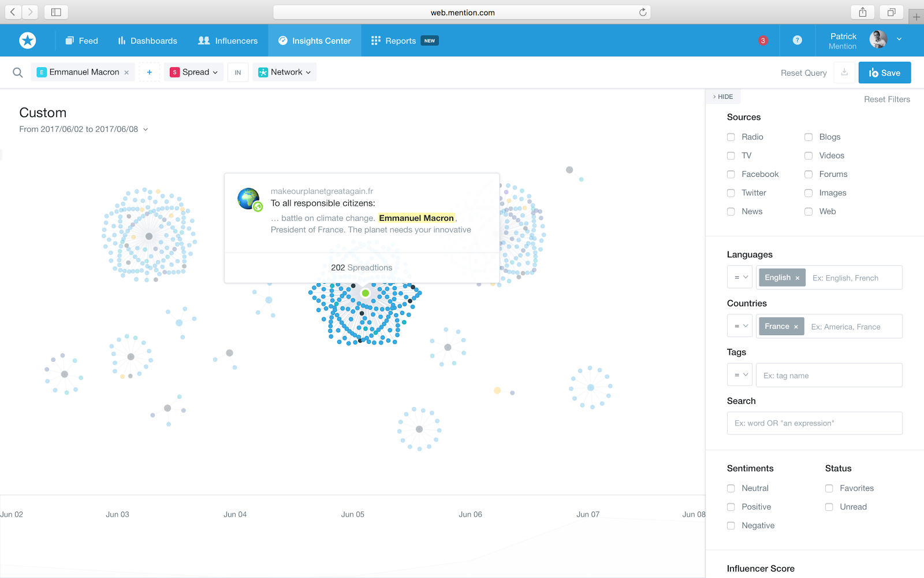Enable the Videos source checkbox
Image resolution: width=924 pixels, height=578 pixels.
pos(808,155)
